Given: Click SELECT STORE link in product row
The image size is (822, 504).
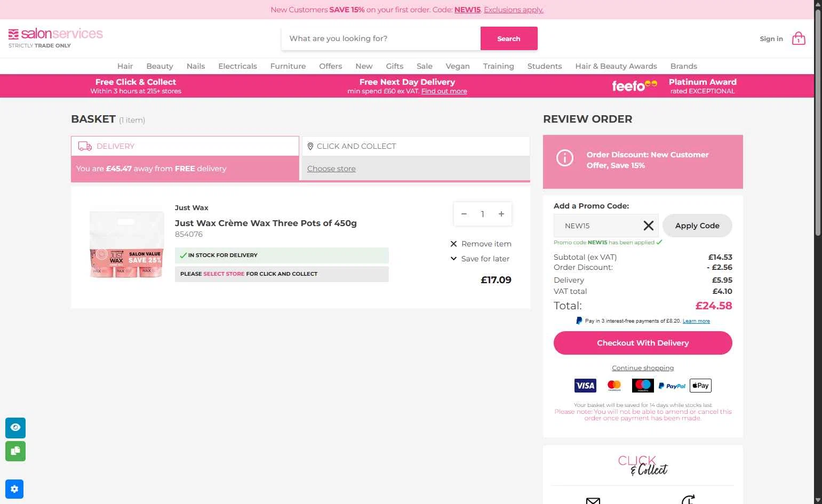Looking at the screenshot, I should click(x=224, y=274).
